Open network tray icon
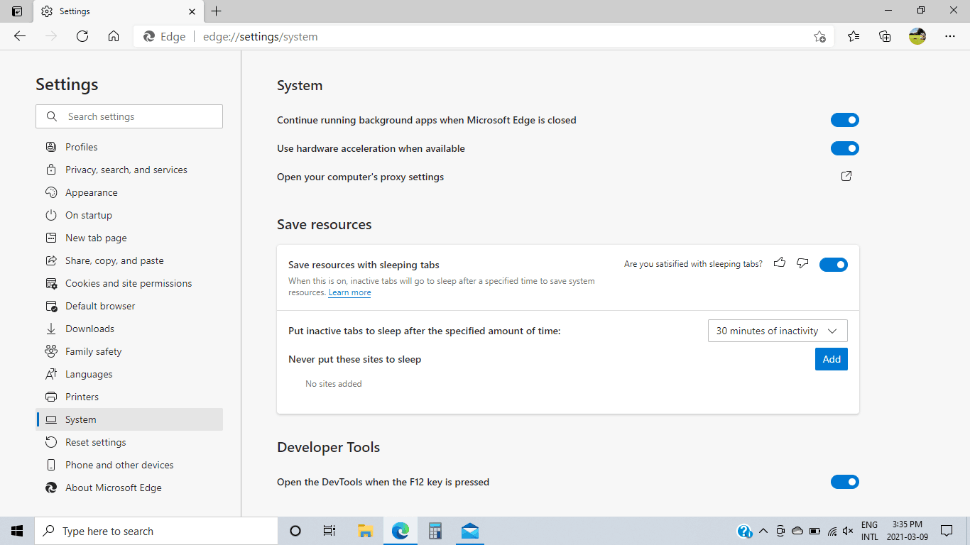The image size is (970, 545). click(x=832, y=531)
